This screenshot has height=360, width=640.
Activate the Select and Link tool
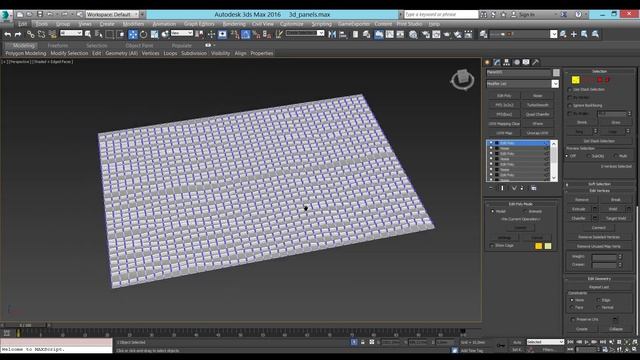(30, 35)
